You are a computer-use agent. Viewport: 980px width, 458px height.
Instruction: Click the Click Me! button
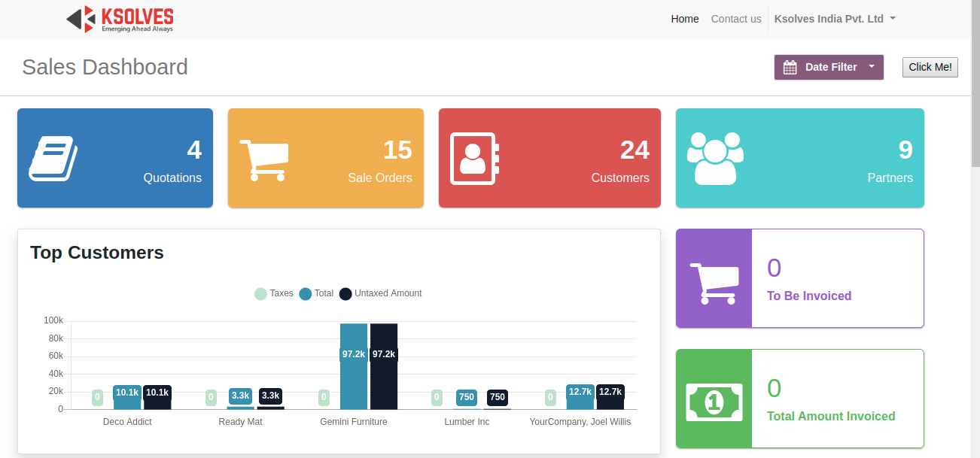click(x=930, y=67)
